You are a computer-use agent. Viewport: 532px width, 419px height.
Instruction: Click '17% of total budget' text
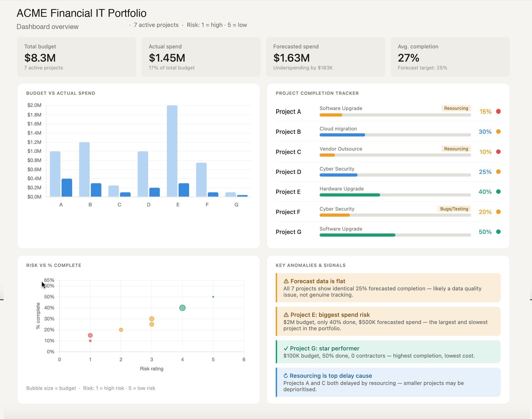[172, 68]
